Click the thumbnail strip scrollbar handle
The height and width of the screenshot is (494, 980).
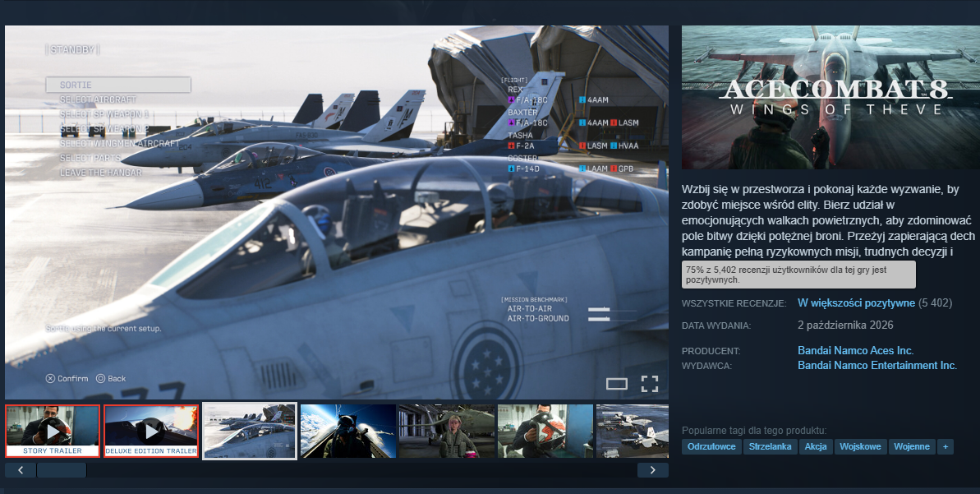point(62,470)
